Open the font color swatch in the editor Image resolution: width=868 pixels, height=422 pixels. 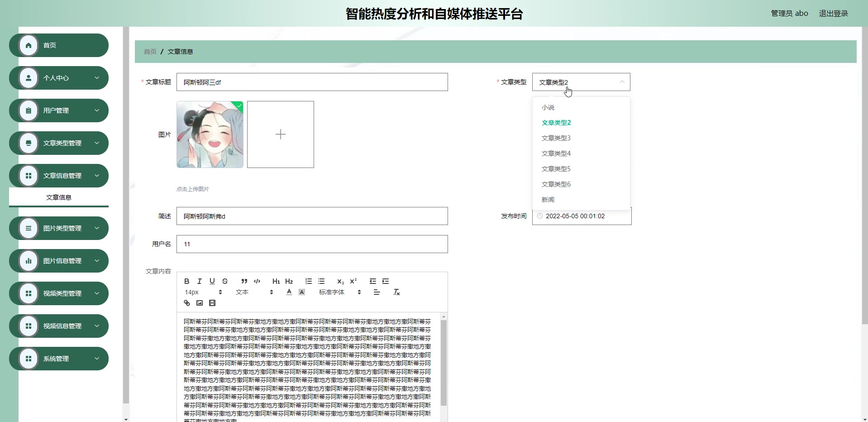tap(288, 292)
